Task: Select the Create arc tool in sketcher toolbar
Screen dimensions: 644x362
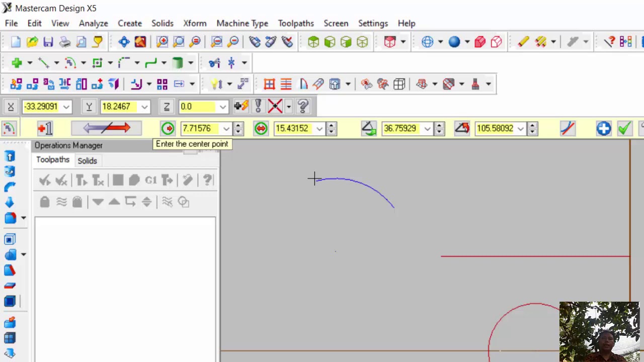Action: 70,63
